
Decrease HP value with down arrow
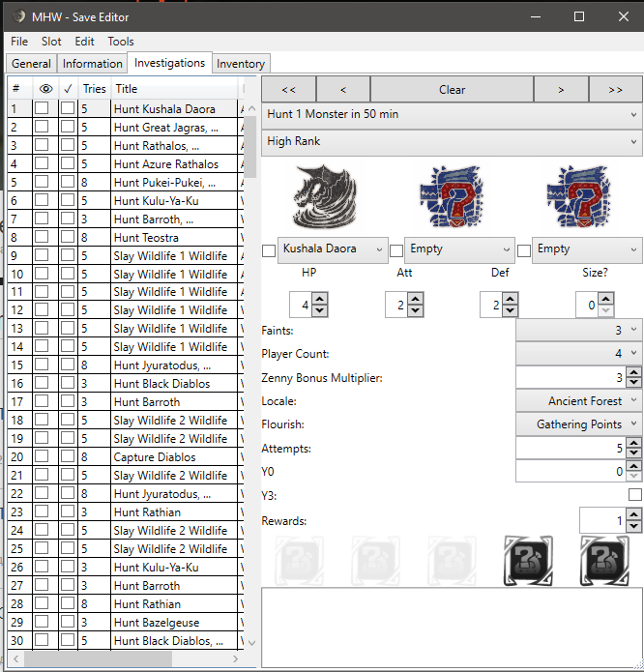click(x=320, y=310)
